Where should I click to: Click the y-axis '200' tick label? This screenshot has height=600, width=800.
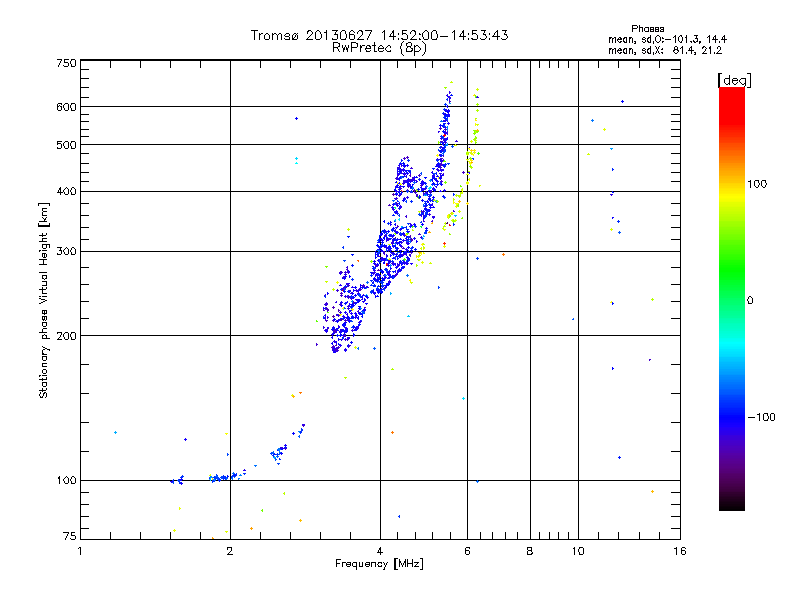tap(66, 336)
